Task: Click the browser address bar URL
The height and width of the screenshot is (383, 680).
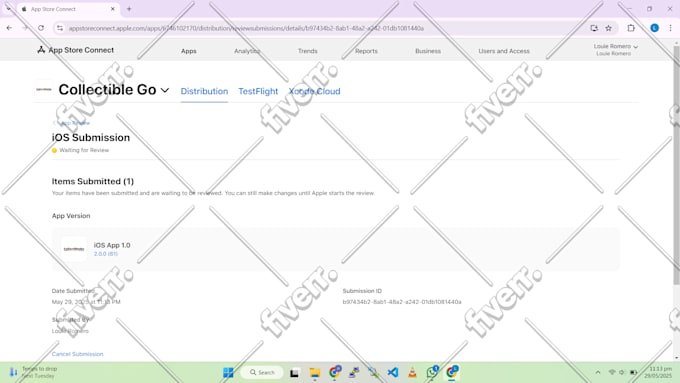Action: click(x=246, y=28)
